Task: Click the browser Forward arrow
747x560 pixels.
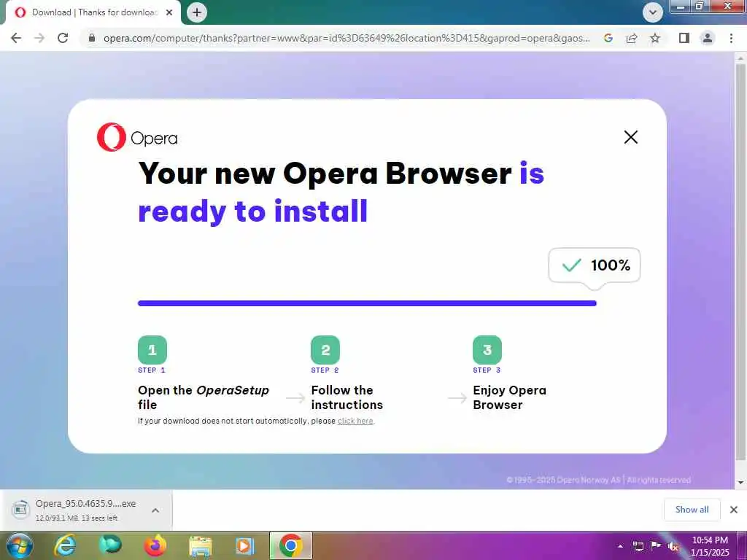Action: point(39,38)
